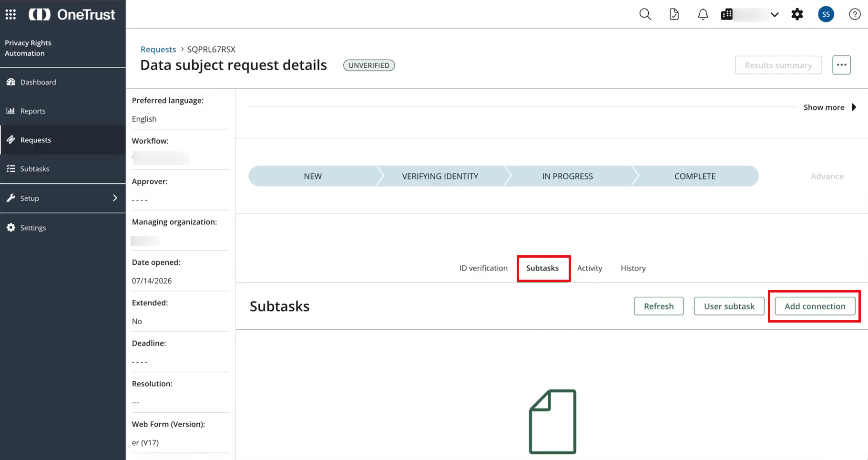Click the Preferred language value English
The image size is (868, 460).
pos(144,119)
